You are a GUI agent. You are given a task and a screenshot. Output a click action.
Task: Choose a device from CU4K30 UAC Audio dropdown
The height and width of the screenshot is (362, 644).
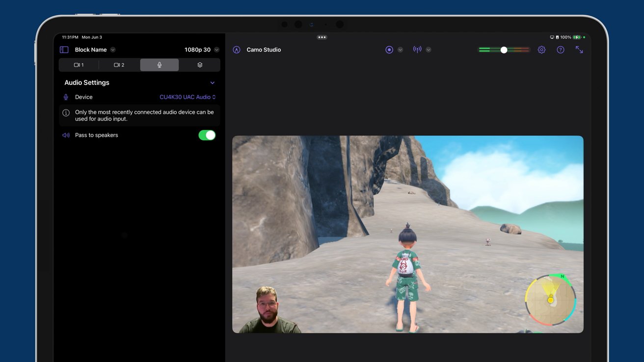tap(188, 97)
